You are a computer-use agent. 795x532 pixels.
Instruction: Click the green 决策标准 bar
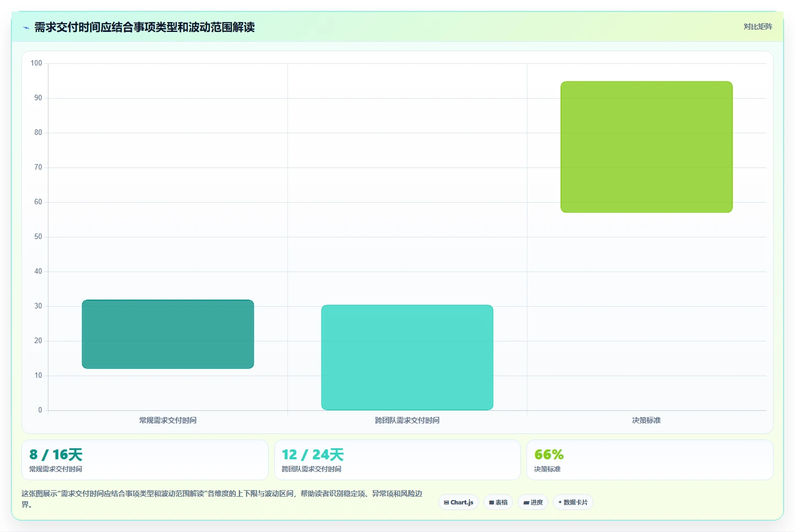[x=646, y=147]
